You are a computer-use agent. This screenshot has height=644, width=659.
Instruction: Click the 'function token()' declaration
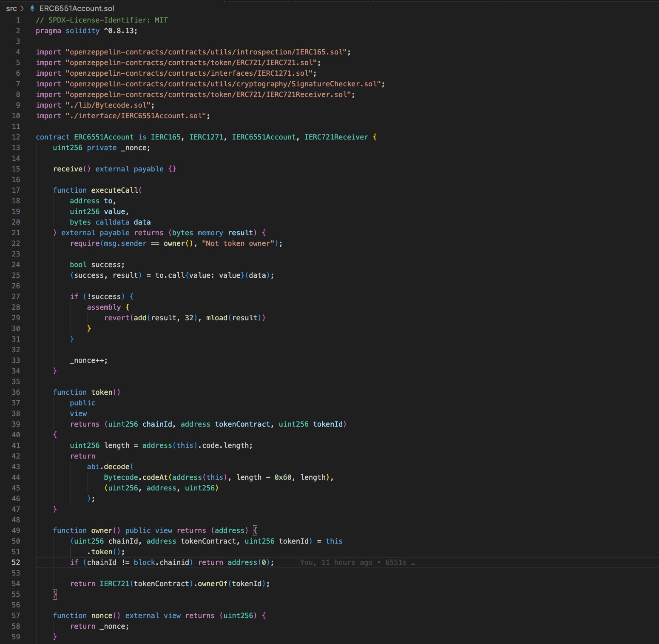point(87,392)
